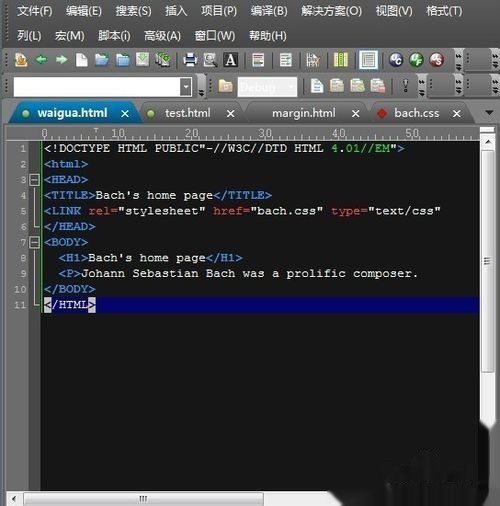500x506 pixels.
Task: Click the printer icon
Action: coord(190,60)
